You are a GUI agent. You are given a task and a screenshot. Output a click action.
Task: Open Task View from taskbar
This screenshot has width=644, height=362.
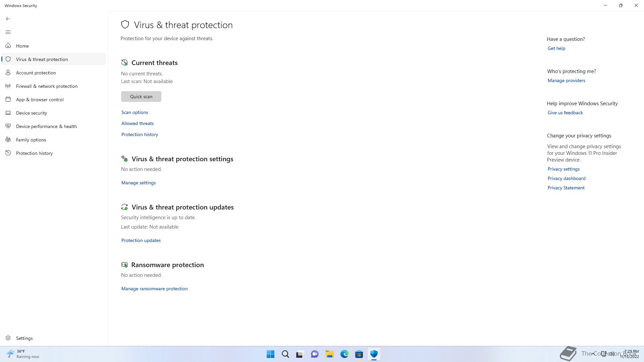[x=300, y=354]
